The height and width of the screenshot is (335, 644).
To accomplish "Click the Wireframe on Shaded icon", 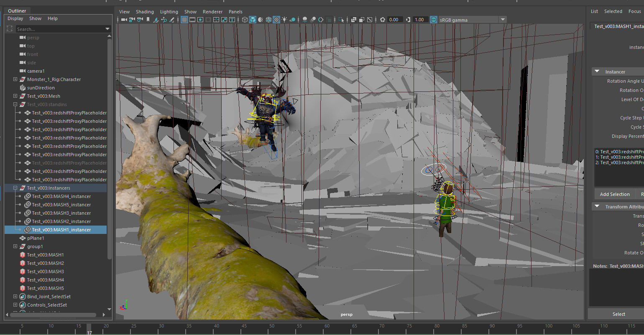I will click(268, 20).
